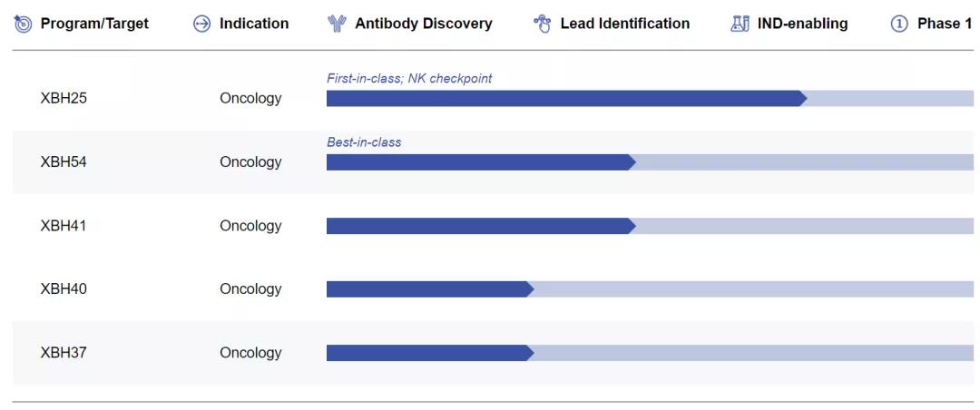
Task: Select the Lead Identification column header
Action: click(624, 24)
